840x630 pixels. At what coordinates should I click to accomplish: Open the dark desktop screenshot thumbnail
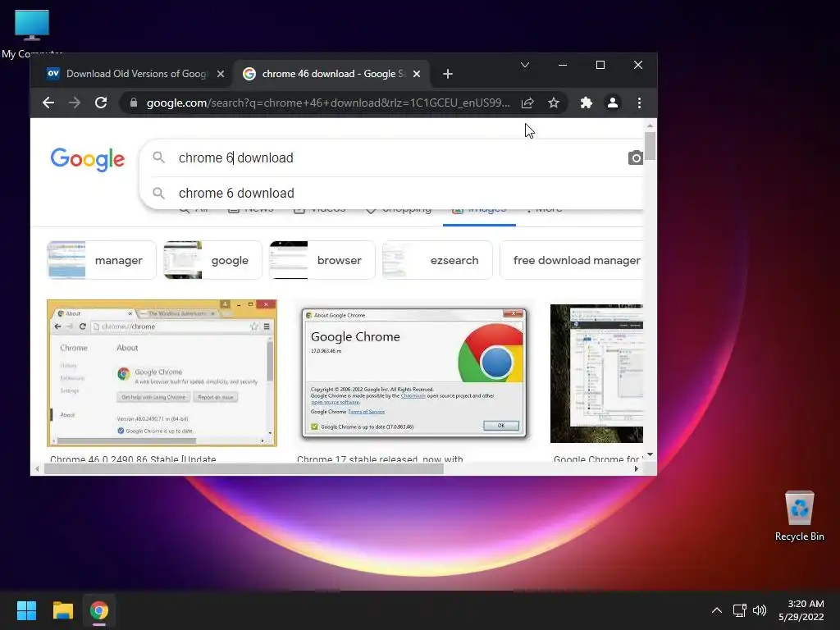tap(596, 373)
